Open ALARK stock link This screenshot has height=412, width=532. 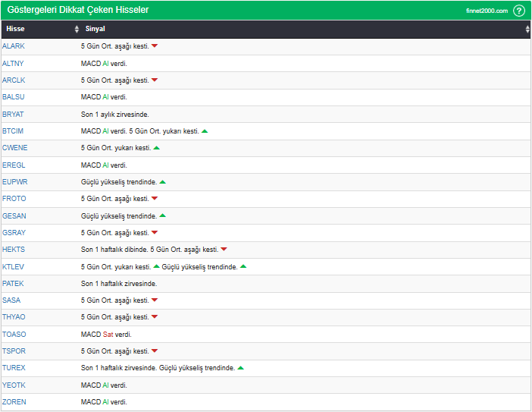tap(14, 46)
